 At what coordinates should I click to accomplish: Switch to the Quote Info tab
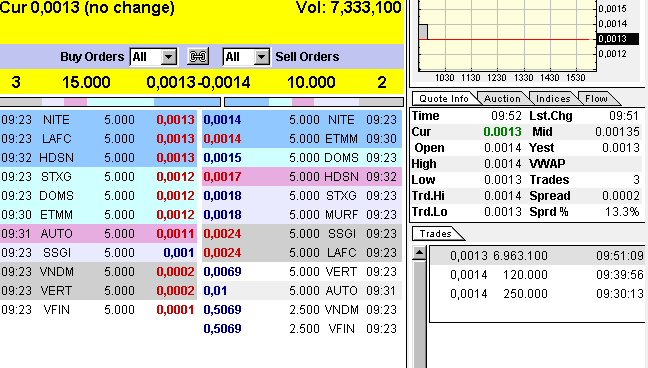[x=444, y=98]
